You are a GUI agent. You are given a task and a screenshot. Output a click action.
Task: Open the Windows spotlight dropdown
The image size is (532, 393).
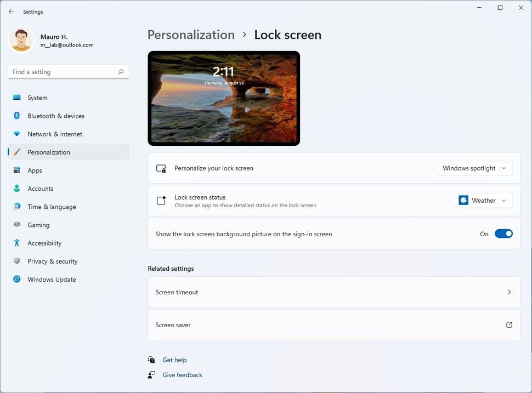tap(475, 168)
